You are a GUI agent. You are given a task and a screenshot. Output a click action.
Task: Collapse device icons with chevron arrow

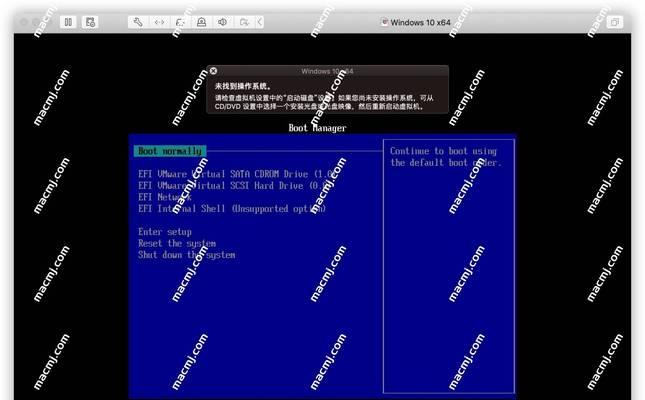[260, 22]
